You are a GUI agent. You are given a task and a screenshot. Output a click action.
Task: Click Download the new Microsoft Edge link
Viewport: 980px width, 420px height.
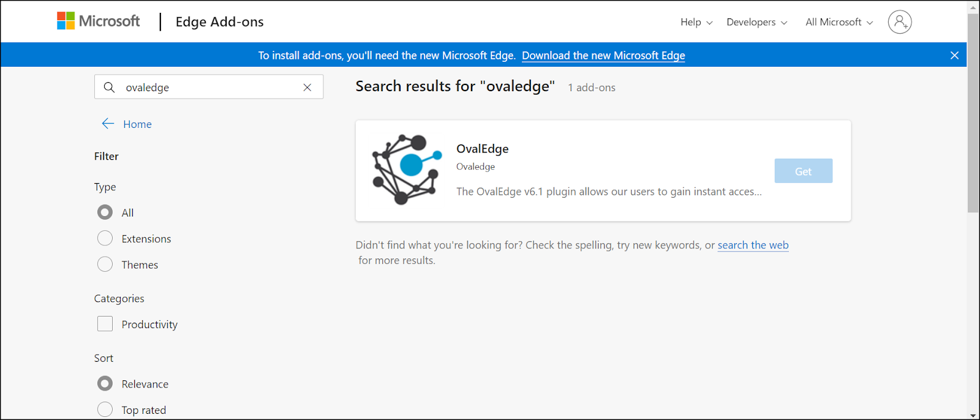click(x=603, y=55)
